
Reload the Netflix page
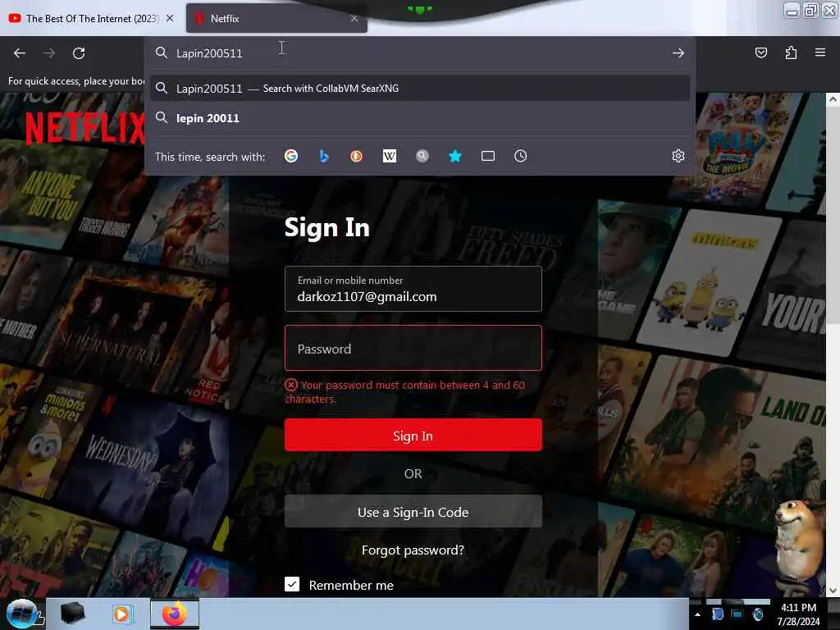coord(79,53)
